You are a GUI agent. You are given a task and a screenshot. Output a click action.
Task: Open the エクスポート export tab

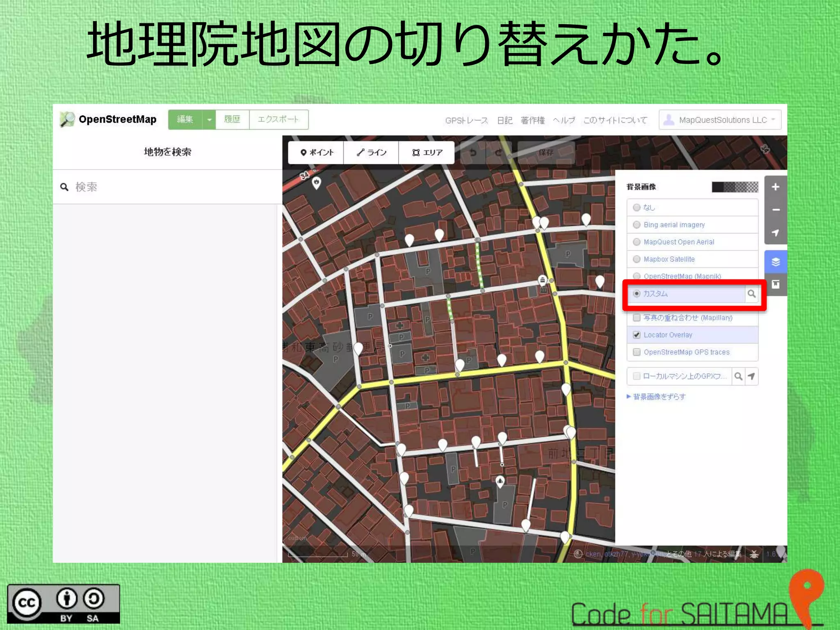pyautogui.click(x=278, y=120)
